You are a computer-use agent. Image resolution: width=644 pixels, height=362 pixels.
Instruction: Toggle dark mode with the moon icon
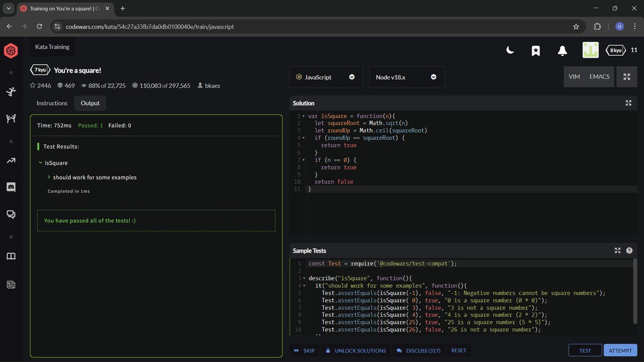[x=509, y=50]
